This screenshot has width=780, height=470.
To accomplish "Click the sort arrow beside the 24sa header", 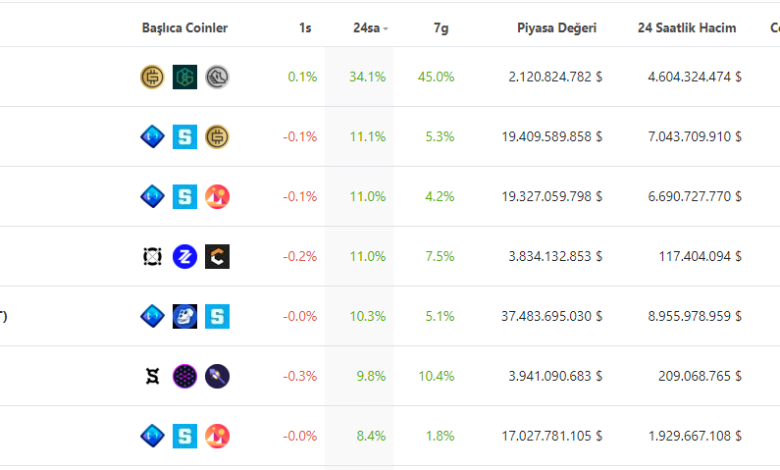I will pyautogui.click(x=386, y=29).
